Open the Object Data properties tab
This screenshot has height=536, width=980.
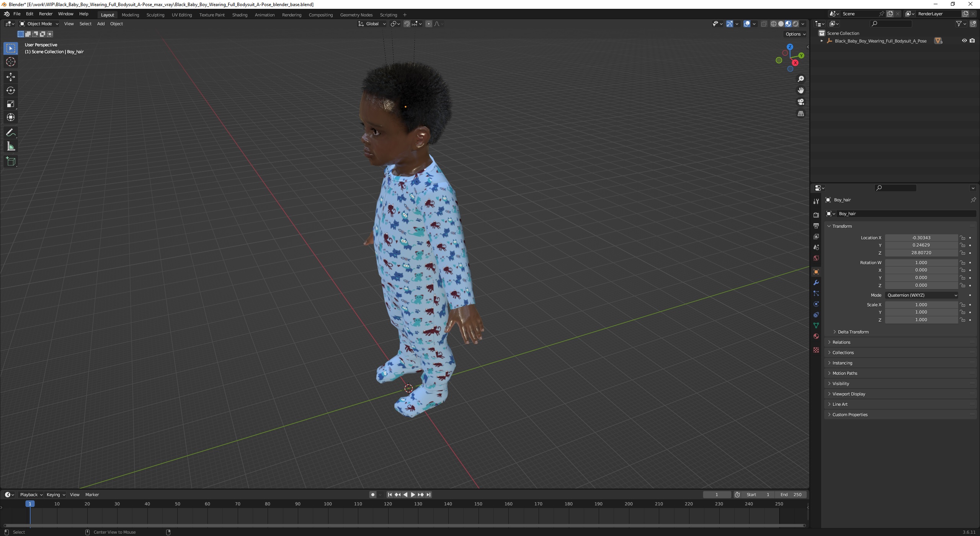[x=816, y=325]
